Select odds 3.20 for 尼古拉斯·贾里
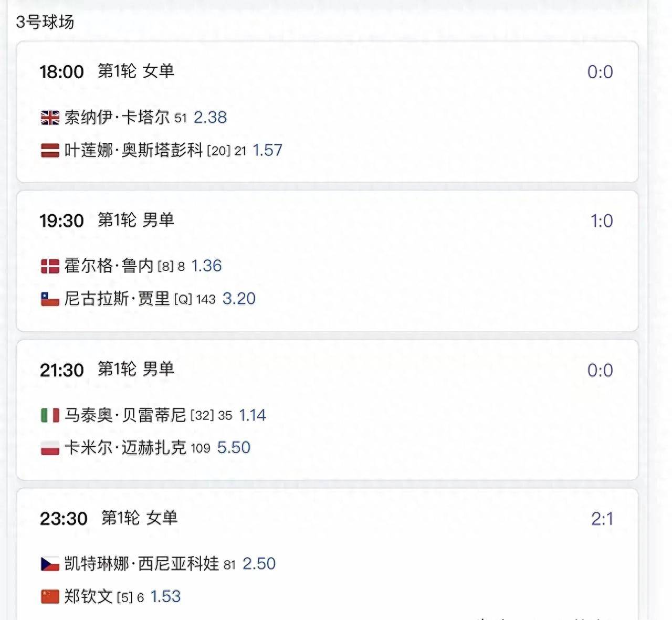Image resolution: width=672 pixels, height=620 pixels. click(x=239, y=298)
